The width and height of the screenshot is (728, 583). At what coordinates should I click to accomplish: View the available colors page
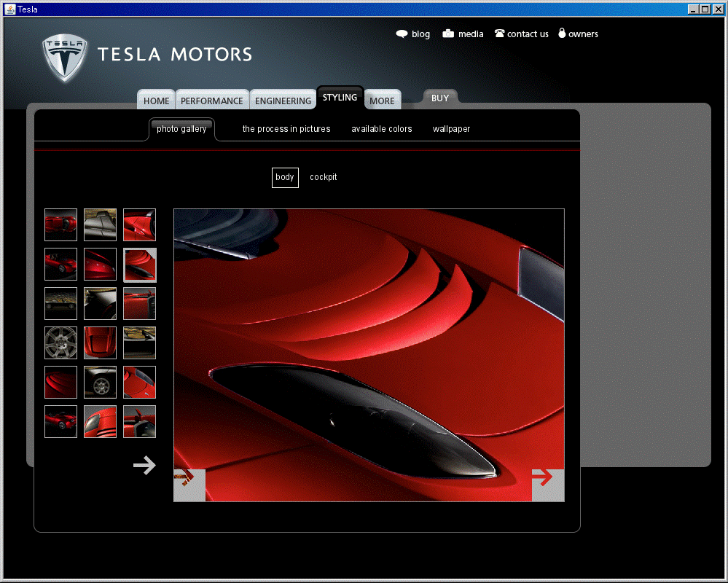click(x=381, y=129)
